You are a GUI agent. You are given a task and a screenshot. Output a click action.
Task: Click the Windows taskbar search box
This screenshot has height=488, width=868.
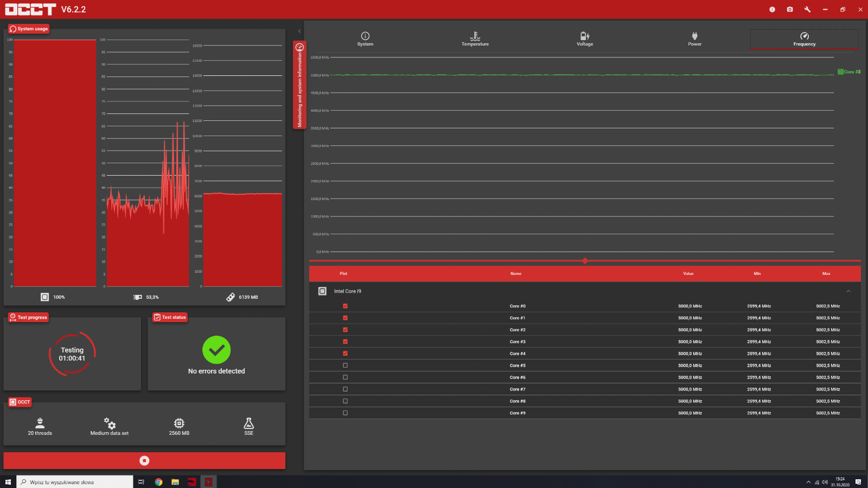point(76,482)
